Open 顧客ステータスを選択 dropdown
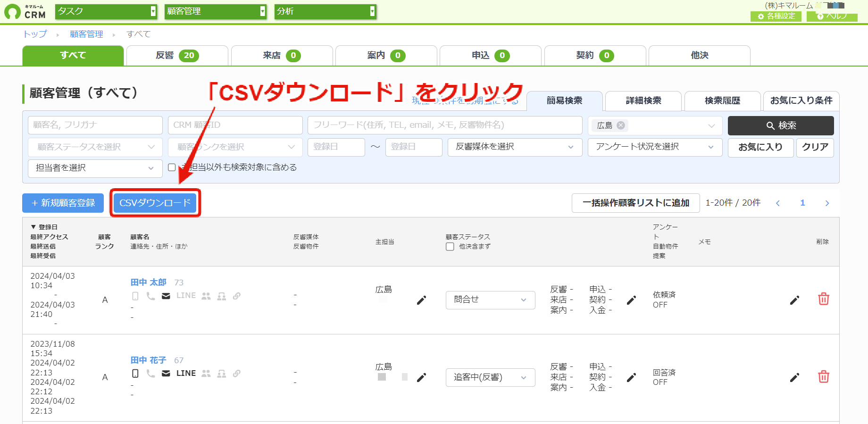 (95, 147)
